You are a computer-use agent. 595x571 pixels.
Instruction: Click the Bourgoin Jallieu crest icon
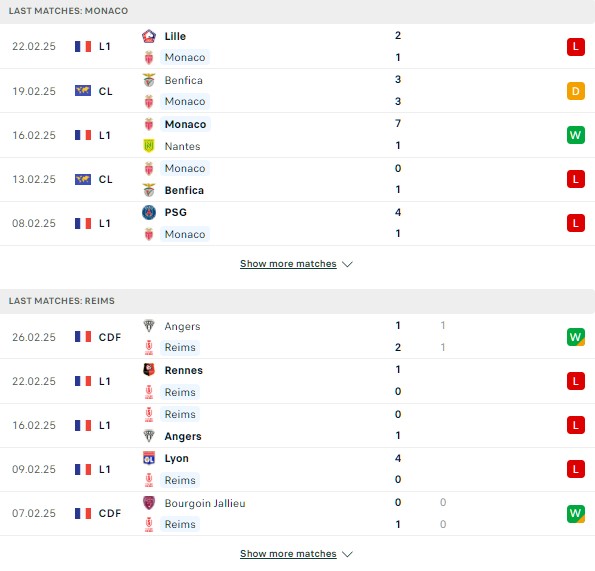(149, 503)
